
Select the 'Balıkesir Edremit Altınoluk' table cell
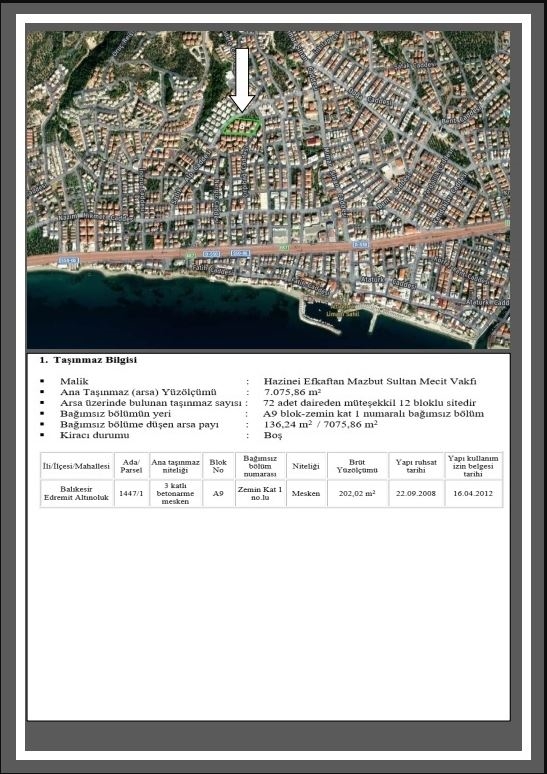[77, 493]
